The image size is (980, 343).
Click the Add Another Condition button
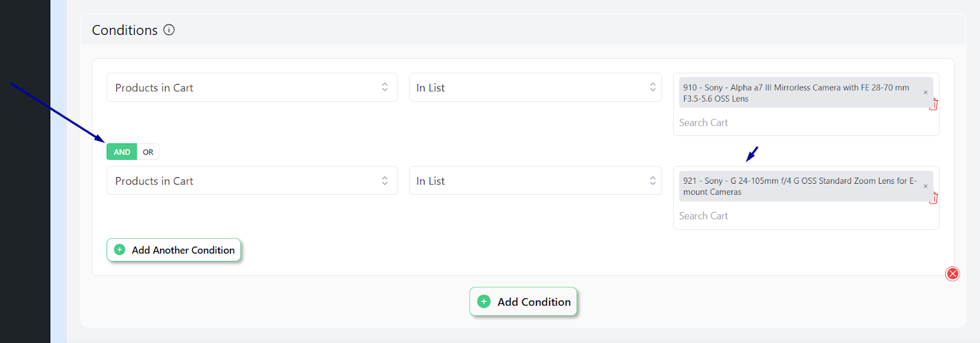tap(174, 250)
